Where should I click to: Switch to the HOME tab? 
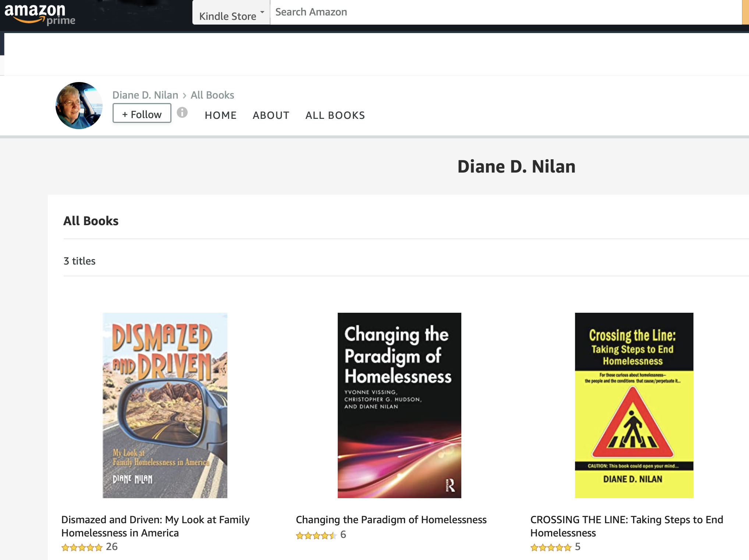[221, 116]
